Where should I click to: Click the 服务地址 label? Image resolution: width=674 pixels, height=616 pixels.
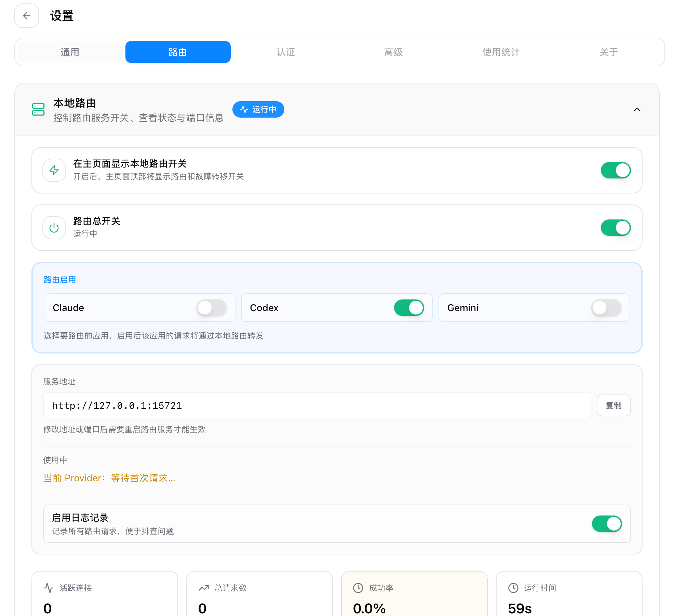pyautogui.click(x=59, y=381)
